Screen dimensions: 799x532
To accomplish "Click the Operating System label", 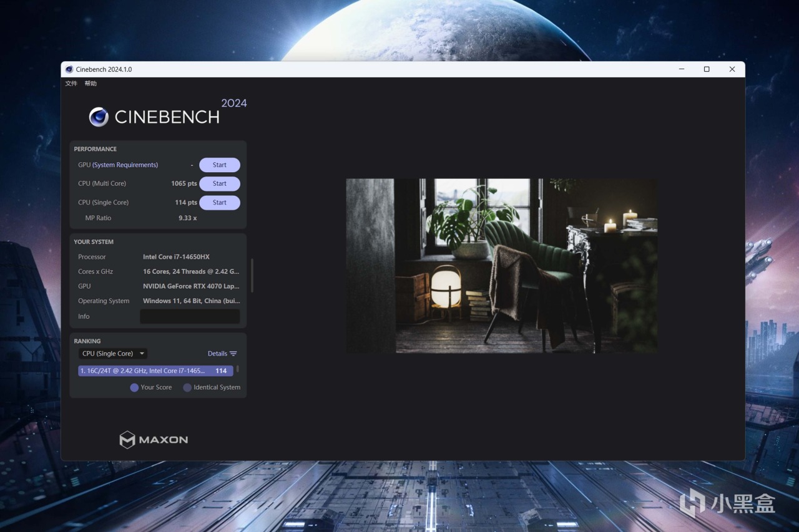I will [104, 301].
